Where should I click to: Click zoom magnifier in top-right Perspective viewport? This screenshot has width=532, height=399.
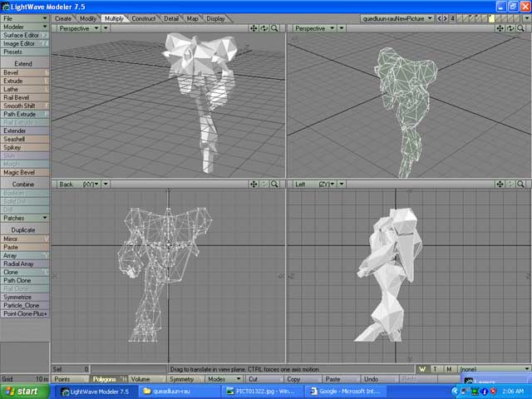click(521, 28)
